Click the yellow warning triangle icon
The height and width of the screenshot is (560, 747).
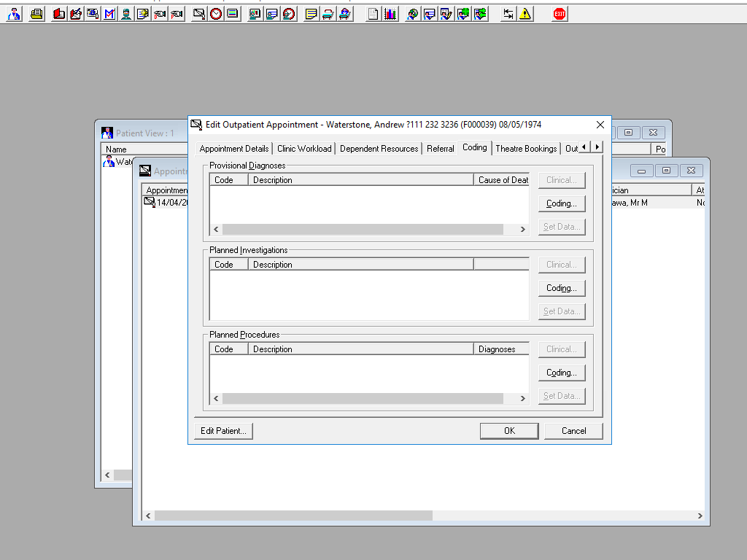[525, 14]
